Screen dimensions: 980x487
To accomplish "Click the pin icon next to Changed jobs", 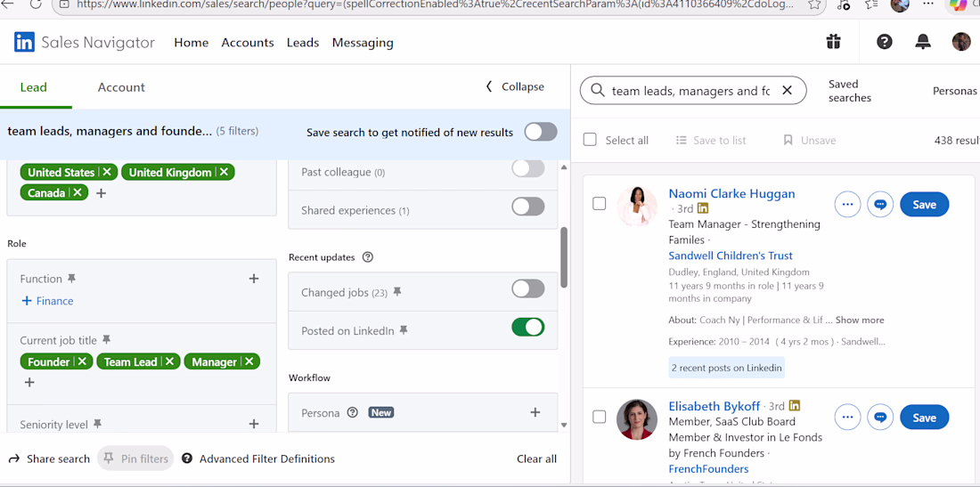I will coord(396,291).
